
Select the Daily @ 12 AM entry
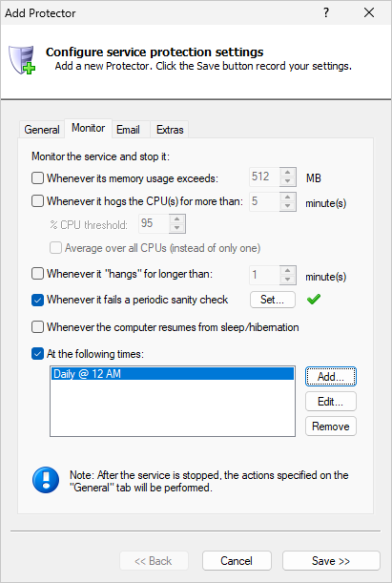[173, 374]
